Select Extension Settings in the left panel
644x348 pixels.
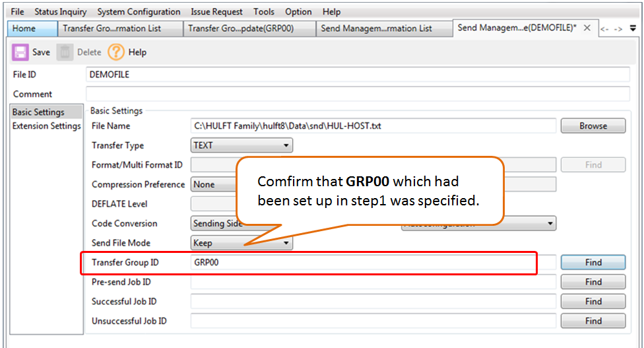coord(46,126)
